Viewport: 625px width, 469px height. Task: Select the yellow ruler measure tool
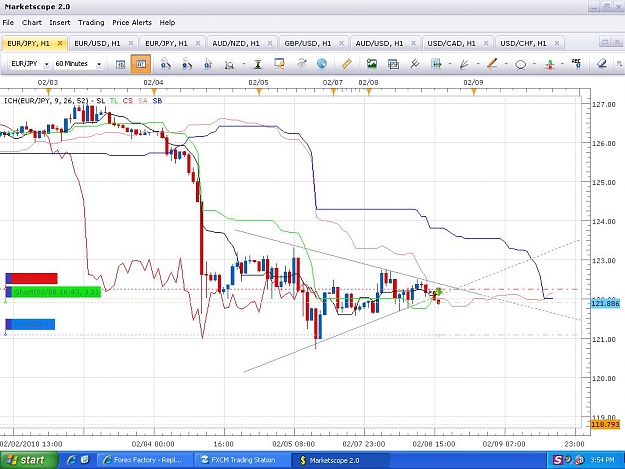[x=346, y=64]
